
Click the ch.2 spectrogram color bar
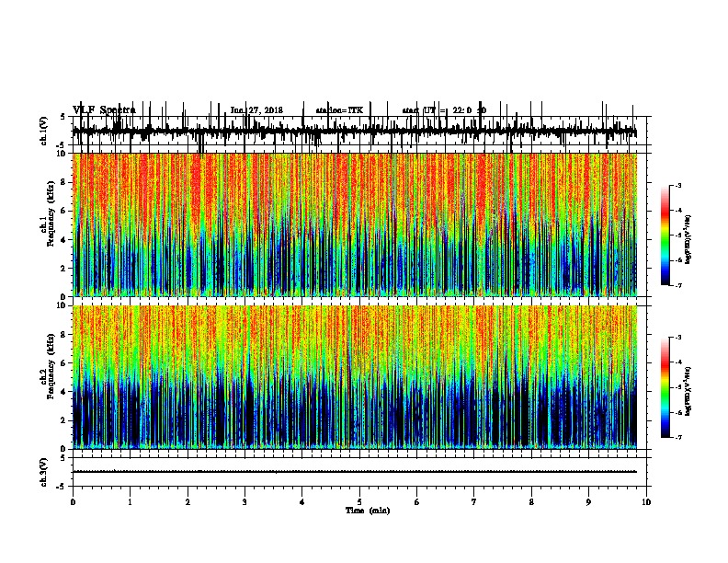[665, 387]
